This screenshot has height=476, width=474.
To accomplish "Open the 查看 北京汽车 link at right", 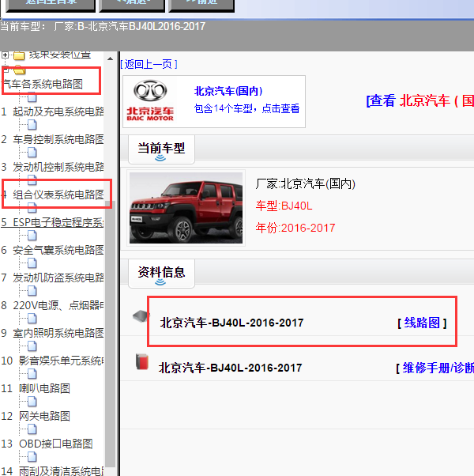I will (x=420, y=100).
